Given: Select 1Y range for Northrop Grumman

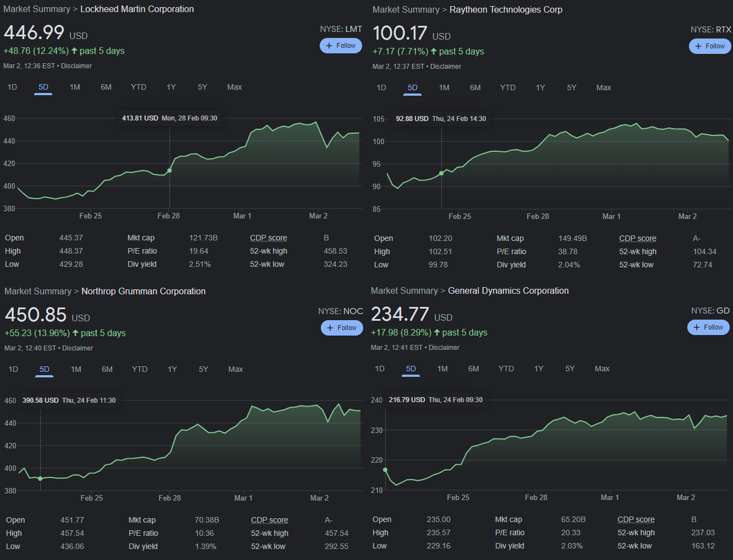Looking at the screenshot, I should 172,369.
